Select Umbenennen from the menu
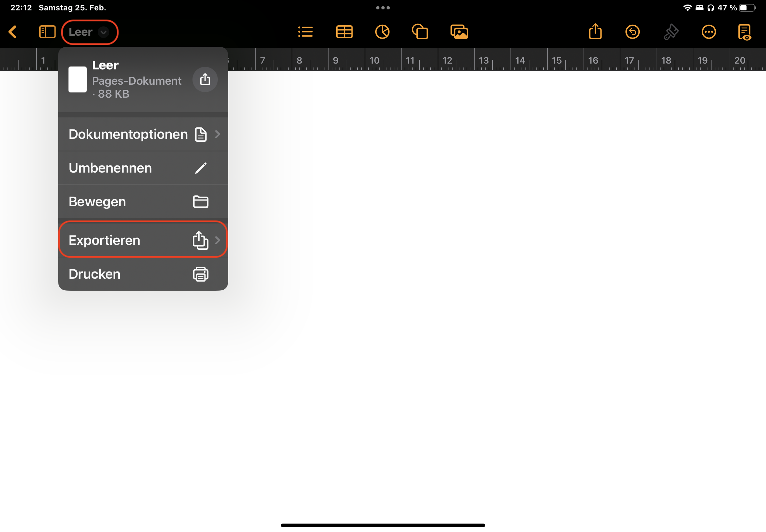Viewport: 766px width, 532px height. pyautogui.click(x=143, y=168)
